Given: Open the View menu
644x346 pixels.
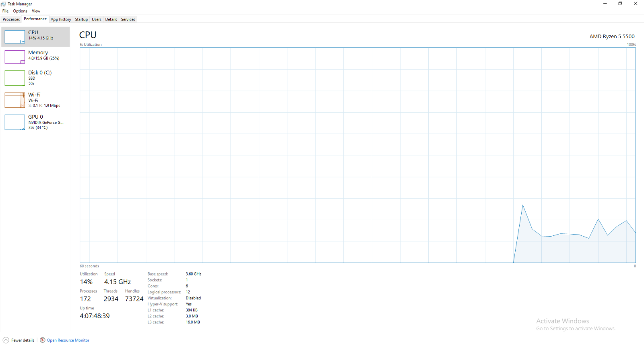Looking at the screenshot, I should coord(36,11).
